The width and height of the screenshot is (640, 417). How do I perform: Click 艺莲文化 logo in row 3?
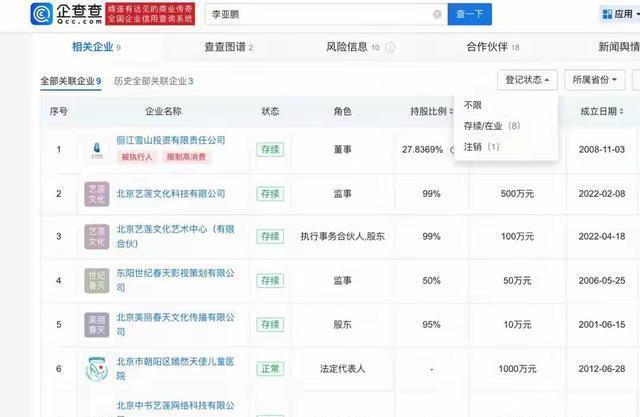point(96,236)
